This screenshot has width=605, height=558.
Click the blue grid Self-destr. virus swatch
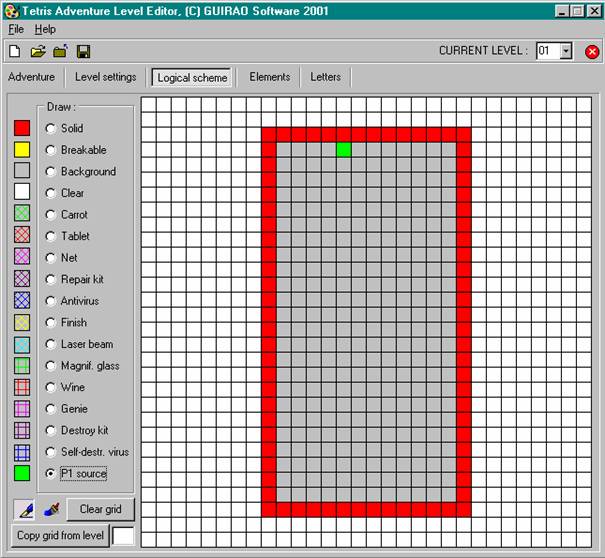22,453
